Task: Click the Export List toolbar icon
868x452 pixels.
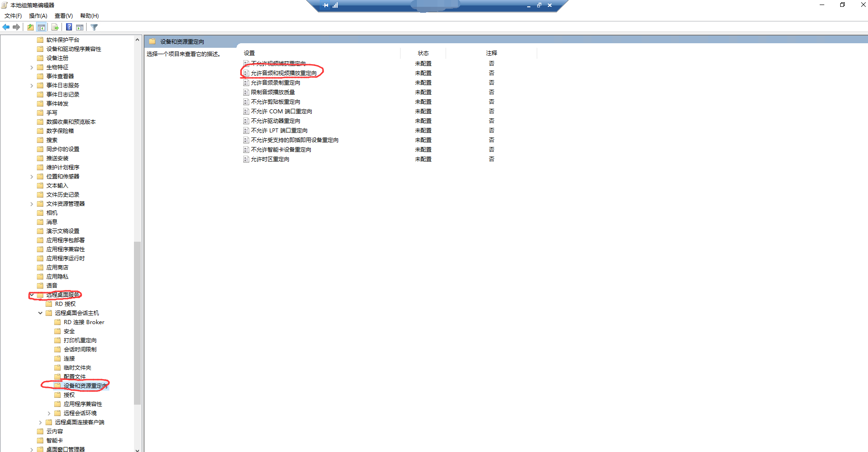Action: point(55,27)
